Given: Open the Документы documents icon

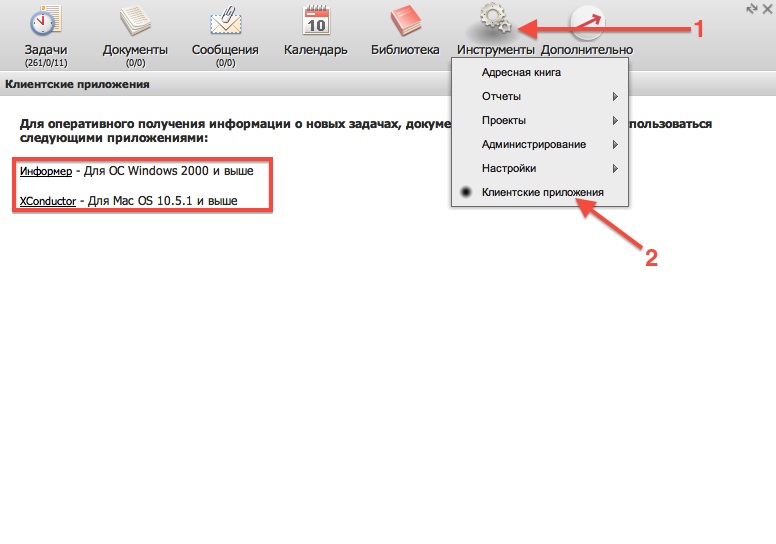Looking at the screenshot, I should coord(134,21).
